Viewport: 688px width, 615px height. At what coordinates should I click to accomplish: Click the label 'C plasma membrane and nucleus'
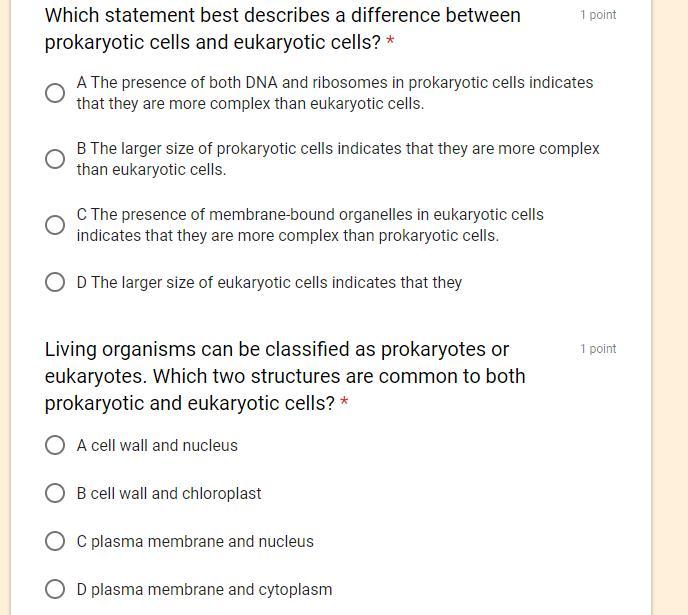pos(195,541)
